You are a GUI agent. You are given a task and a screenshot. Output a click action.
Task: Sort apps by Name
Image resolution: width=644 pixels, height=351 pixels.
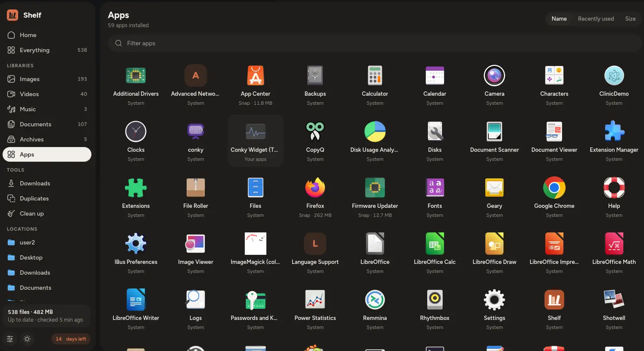point(559,19)
